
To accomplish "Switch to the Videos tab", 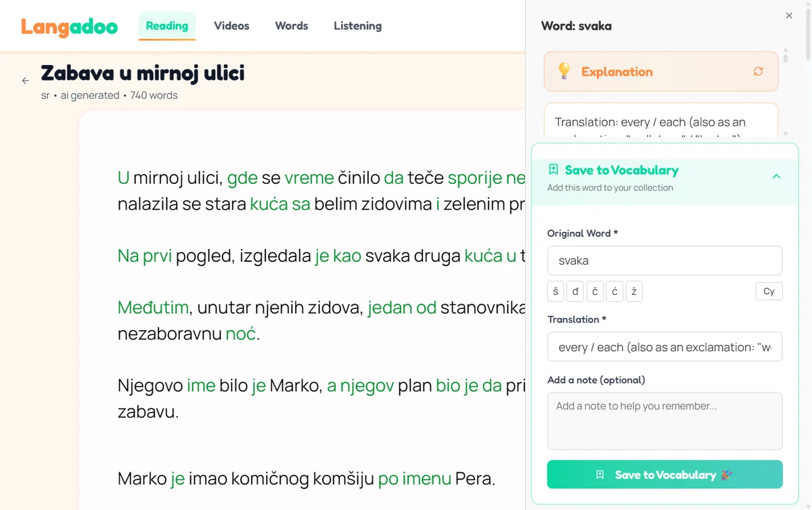I will coord(231,26).
